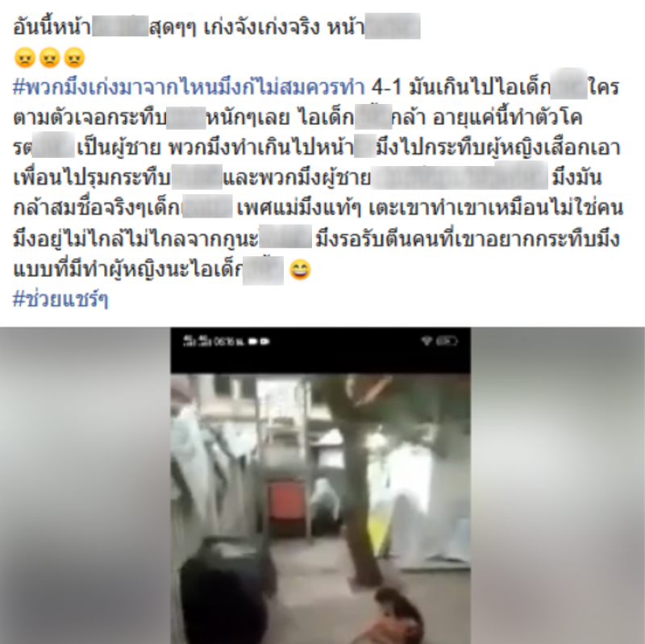Viewport: 645px width, 644px height.
Task: Click the third angry face emoji
Action: pos(74,57)
